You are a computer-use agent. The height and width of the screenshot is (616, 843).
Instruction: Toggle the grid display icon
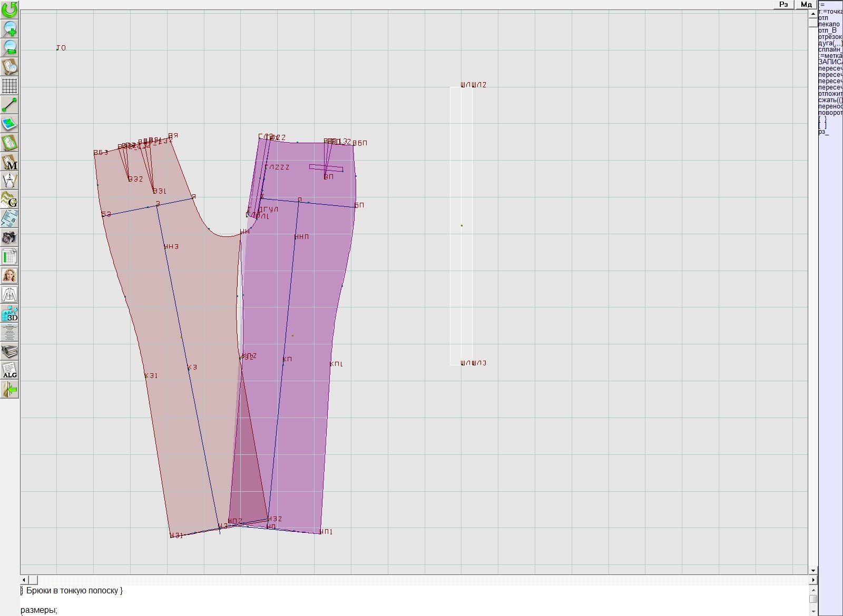(9, 86)
